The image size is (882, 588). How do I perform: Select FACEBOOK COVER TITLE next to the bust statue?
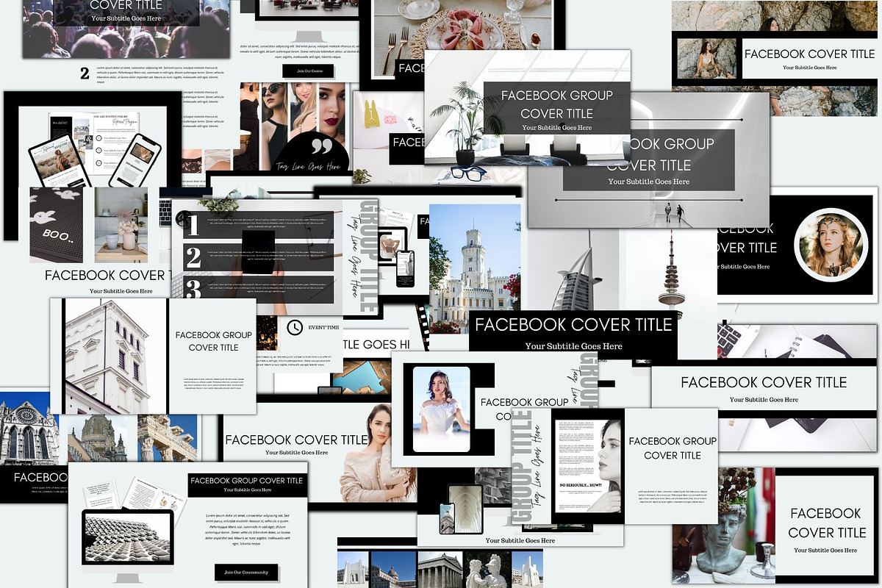[827, 523]
